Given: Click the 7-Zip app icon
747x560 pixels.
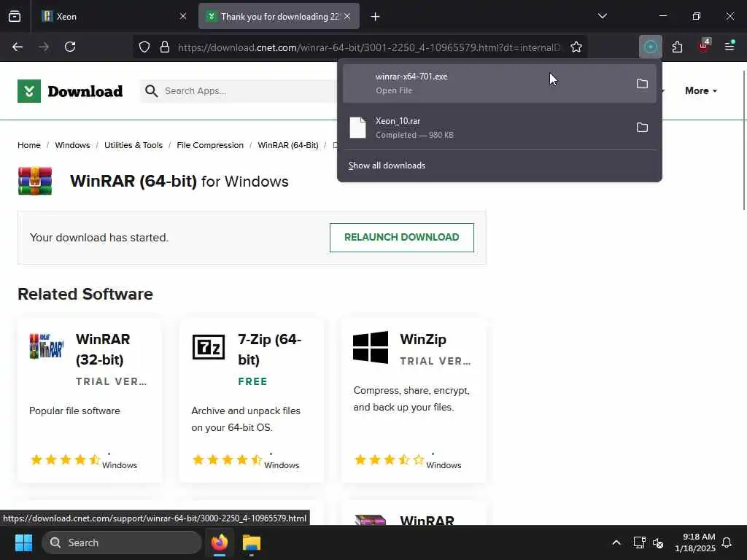Looking at the screenshot, I should pyautogui.click(x=208, y=346).
